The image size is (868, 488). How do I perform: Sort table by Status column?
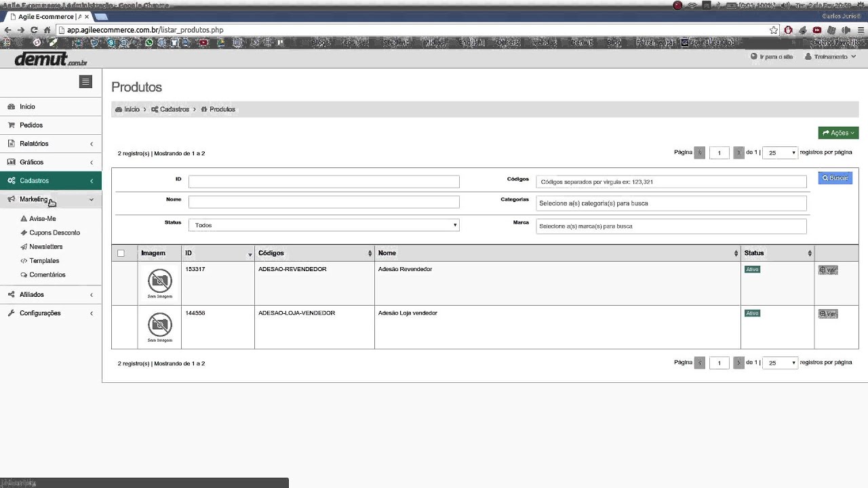777,253
